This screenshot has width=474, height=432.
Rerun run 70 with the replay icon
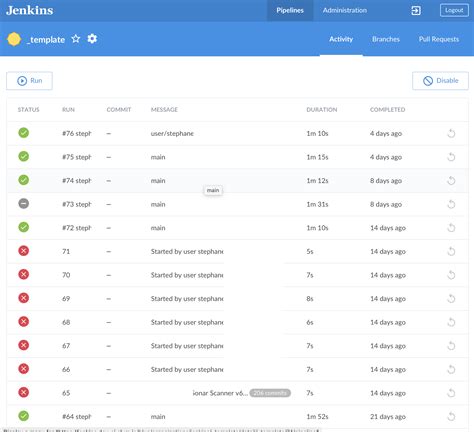click(x=451, y=275)
